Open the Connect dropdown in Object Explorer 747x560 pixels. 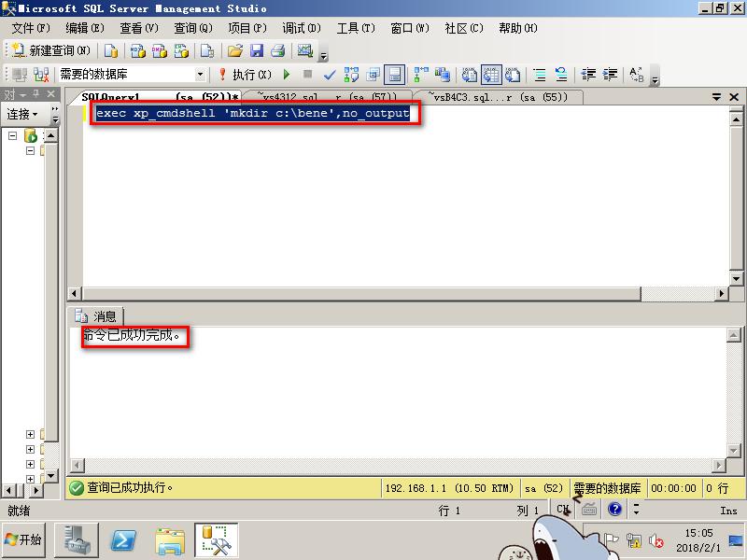tap(28, 115)
